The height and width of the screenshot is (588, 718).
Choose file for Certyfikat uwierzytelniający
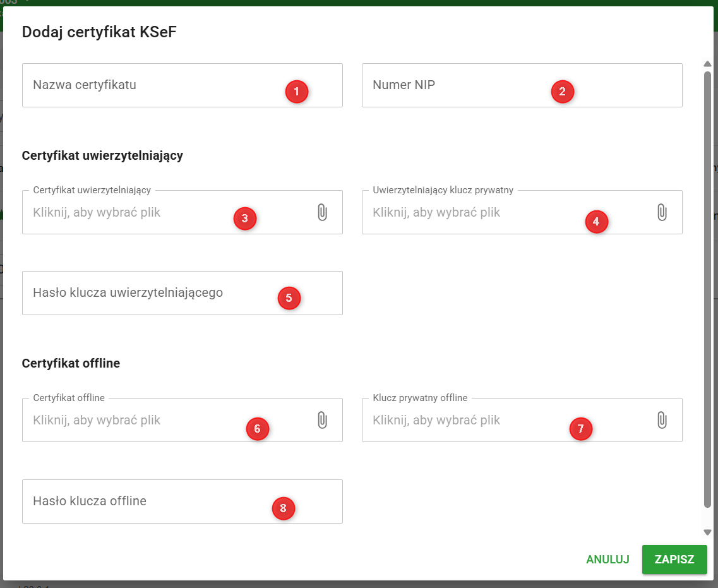click(x=126, y=213)
